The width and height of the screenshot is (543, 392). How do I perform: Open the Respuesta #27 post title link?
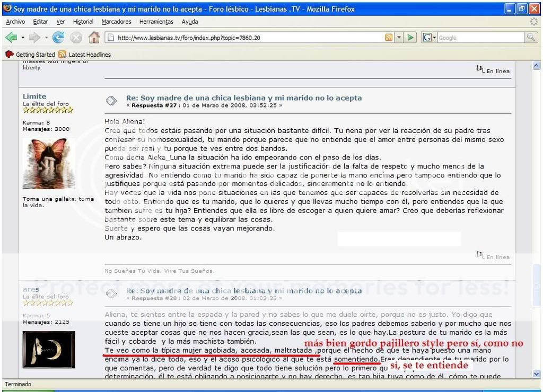click(x=244, y=98)
